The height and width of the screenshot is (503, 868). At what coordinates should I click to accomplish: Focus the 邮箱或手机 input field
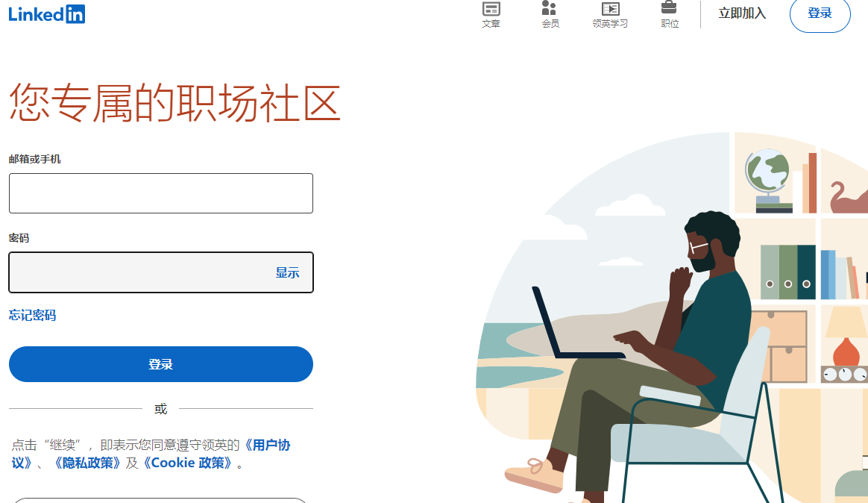161,193
